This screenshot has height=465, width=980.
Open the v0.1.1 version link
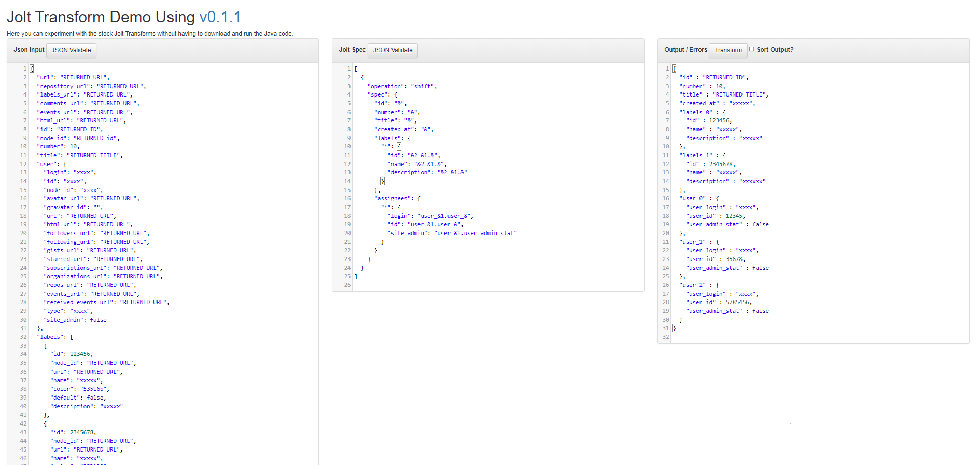point(220,17)
